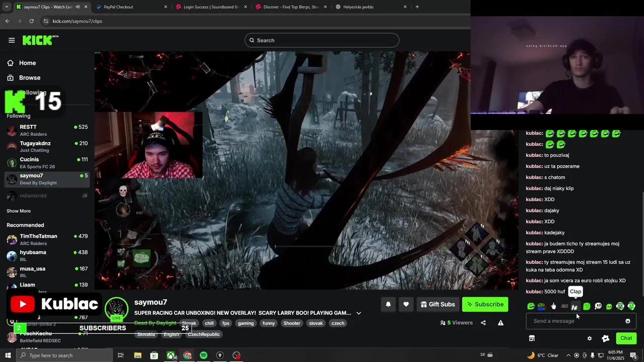Click the KICK logo

[x=40, y=40]
